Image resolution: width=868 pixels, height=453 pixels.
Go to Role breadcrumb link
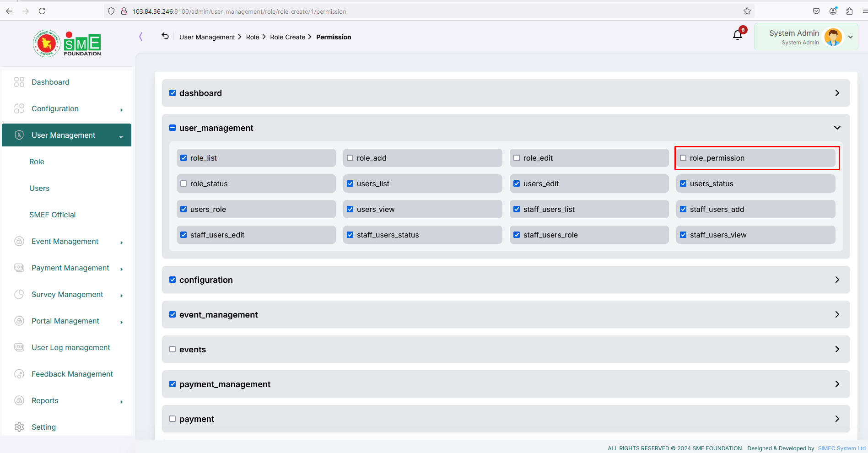(253, 37)
